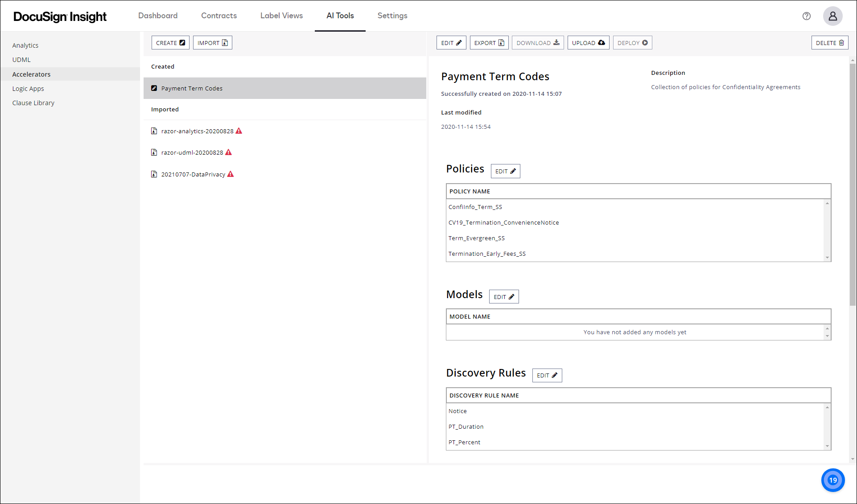
Task: Open Clause Library from the sidebar
Action: pos(33,102)
